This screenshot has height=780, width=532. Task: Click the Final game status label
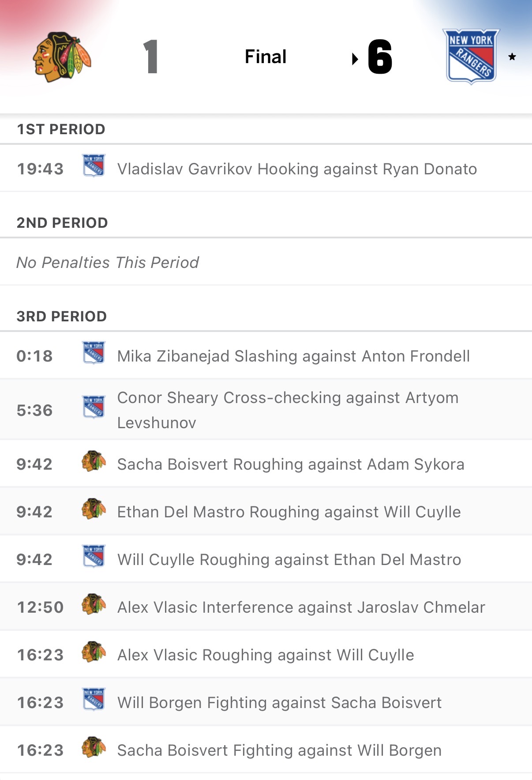coord(266,57)
